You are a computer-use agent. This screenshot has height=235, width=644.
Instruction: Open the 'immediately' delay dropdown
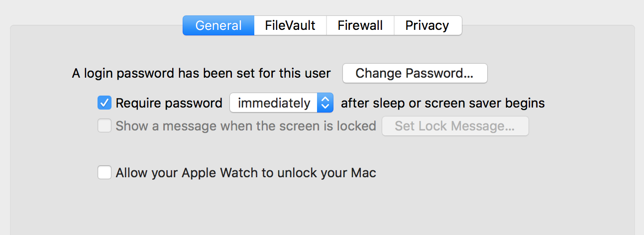(274, 103)
